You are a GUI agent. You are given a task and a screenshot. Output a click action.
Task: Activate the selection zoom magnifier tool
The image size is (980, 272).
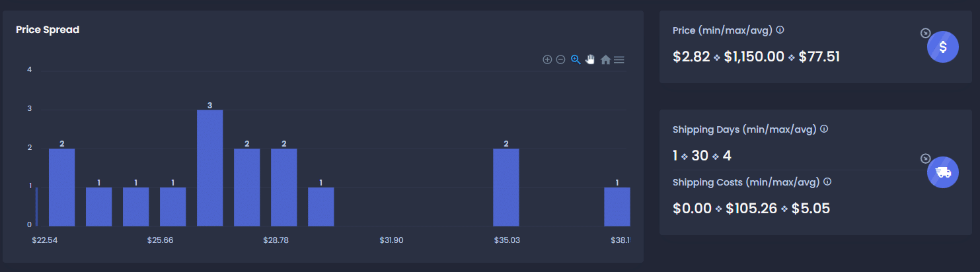pyautogui.click(x=576, y=59)
